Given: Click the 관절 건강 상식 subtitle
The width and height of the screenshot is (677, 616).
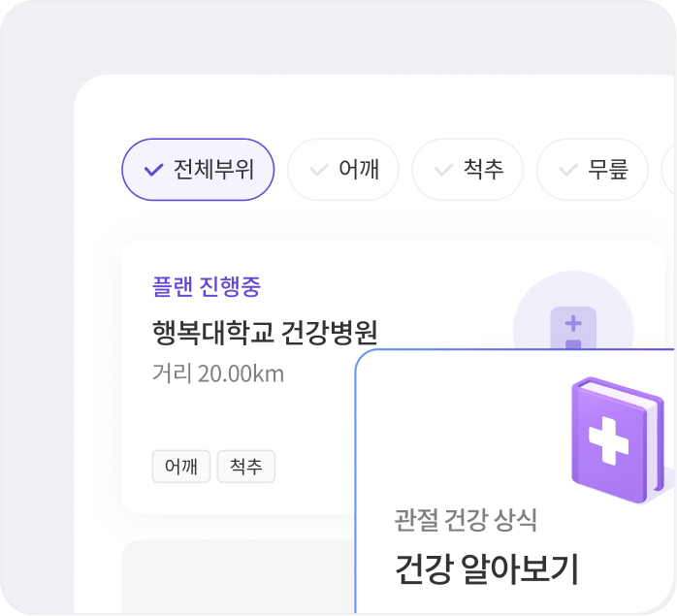Looking at the screenshot, I should point(466,520).
